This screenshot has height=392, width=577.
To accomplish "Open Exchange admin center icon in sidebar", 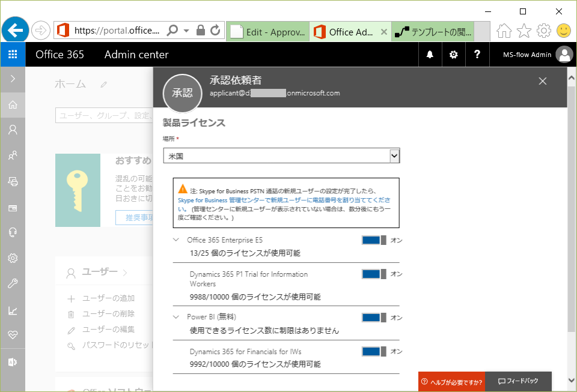I will point(13,362).
